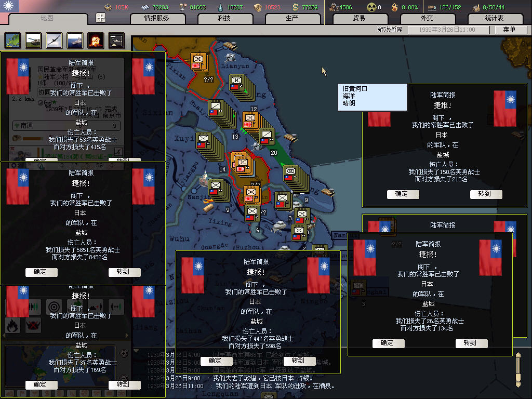The width and height of the screenshot is (532, 399).
Task: Open the 生产 tab
Action: [292, 18]
